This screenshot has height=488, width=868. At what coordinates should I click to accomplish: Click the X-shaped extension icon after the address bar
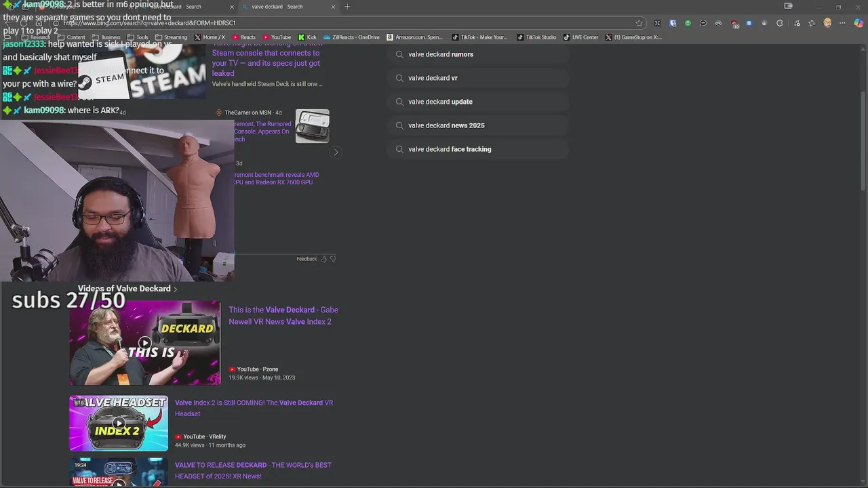pyautogui.click(x=657, y=23)
